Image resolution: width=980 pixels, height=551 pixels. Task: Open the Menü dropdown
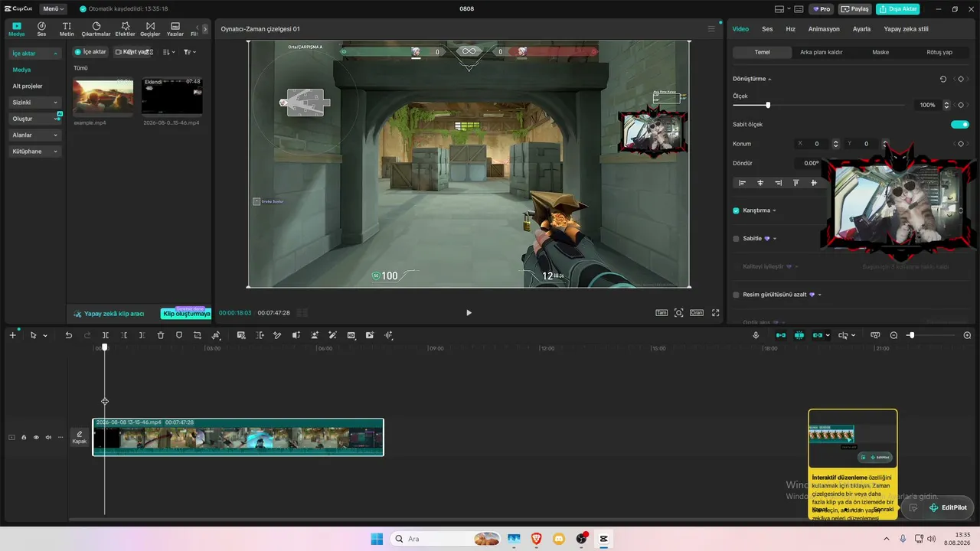53,9
